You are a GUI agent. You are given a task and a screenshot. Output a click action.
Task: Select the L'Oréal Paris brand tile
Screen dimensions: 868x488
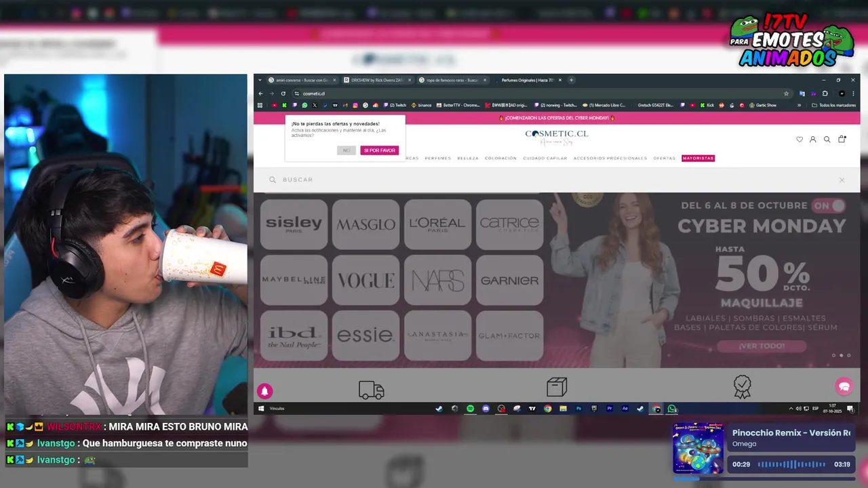437,224
